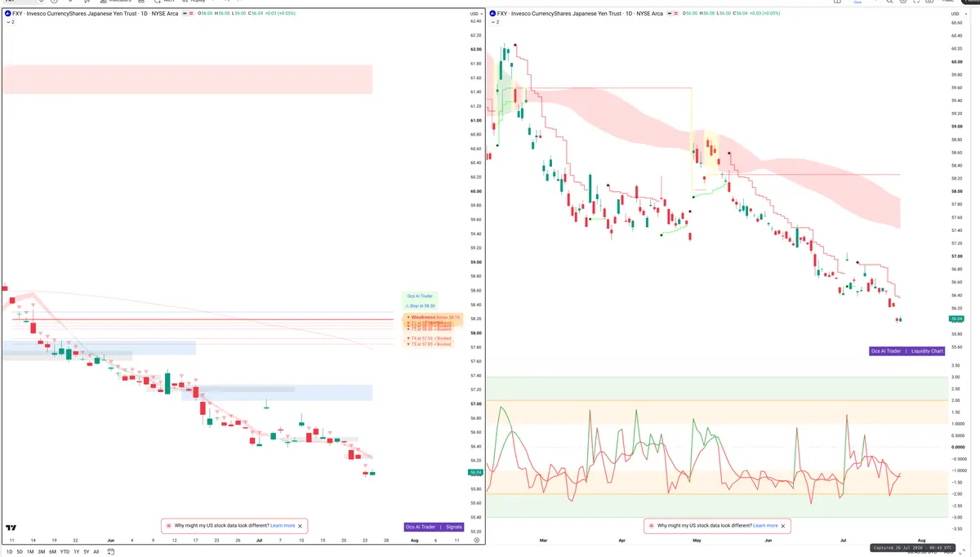
Task: Select the 6M time range
Action: point(52,551)
